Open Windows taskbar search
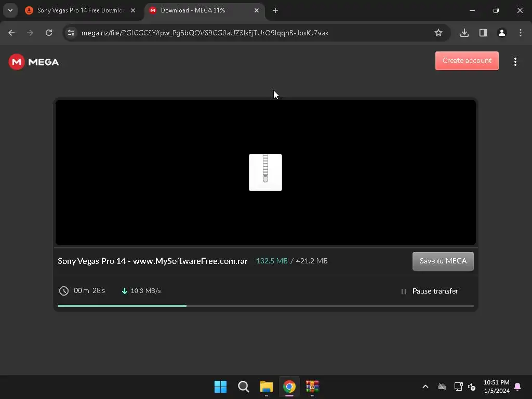Screen dimensions: 532x399 (x=243, y=387)
